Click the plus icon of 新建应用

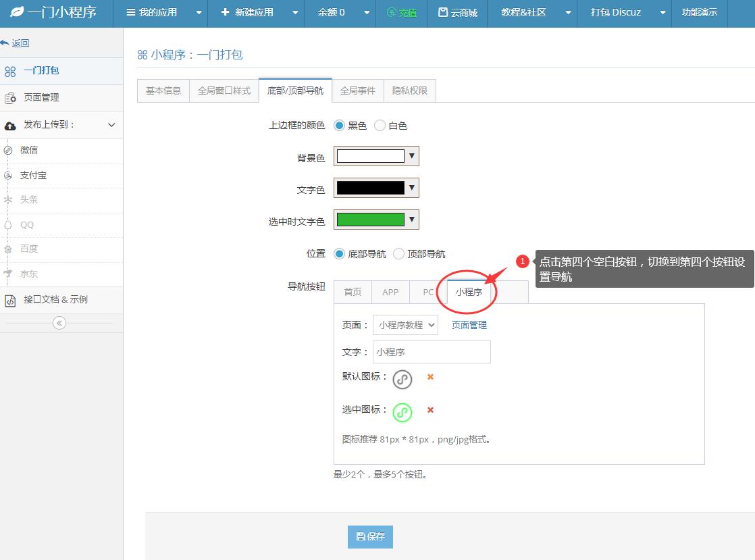[225, 11]
